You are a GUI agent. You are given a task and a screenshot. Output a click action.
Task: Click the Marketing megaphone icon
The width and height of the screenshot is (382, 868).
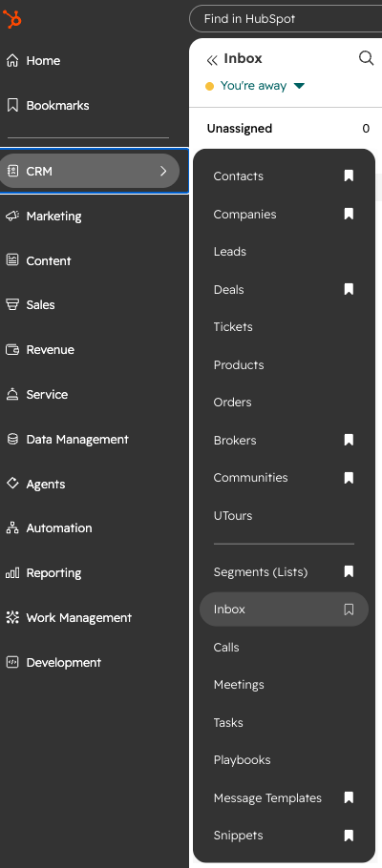12,216
